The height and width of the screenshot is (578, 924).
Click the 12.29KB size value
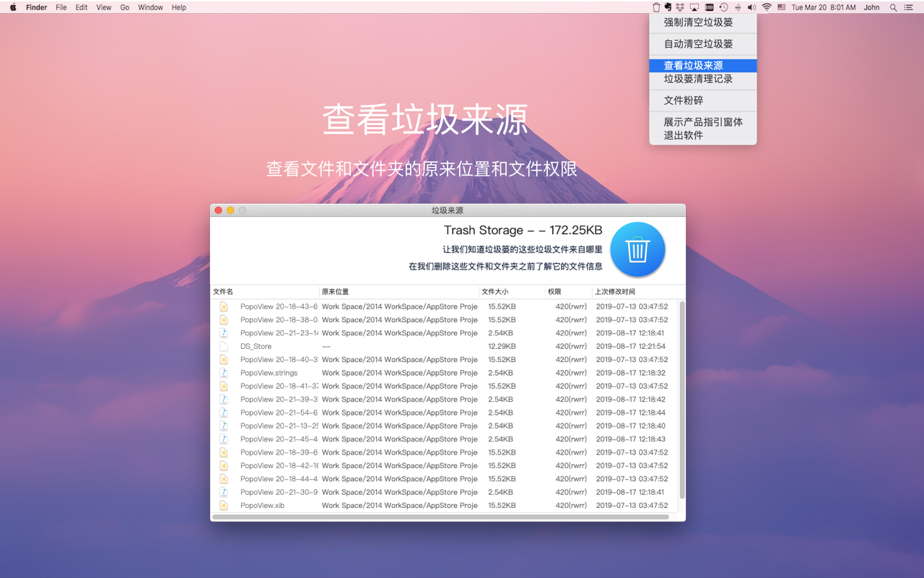tap(502, 346)
